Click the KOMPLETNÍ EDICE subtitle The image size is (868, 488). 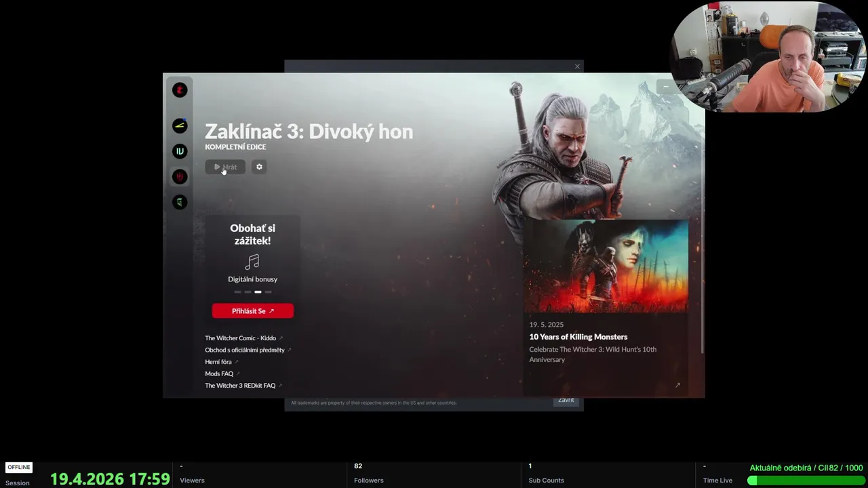tap(235, 147)
